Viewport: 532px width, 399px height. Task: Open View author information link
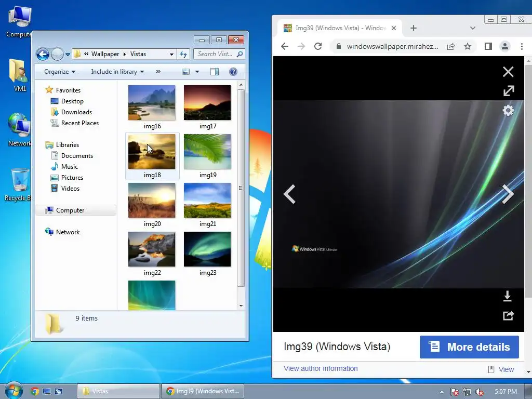pos(321,368)
